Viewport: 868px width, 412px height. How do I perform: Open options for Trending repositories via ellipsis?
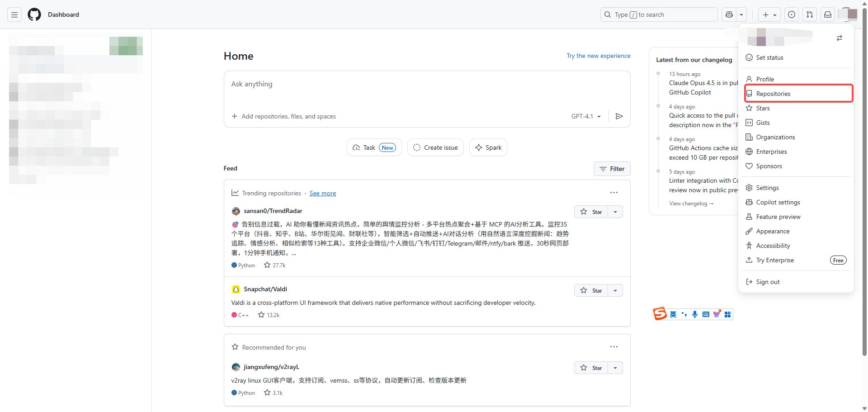pos(613,192)
